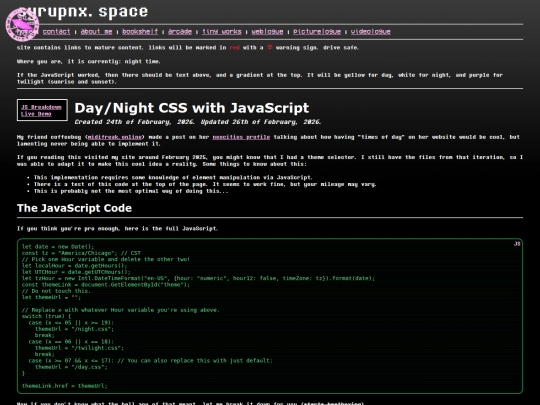Screen dimensions: 540x405
Task: Click the code comment '// Do not touch this.'
Action: point(56,291)
